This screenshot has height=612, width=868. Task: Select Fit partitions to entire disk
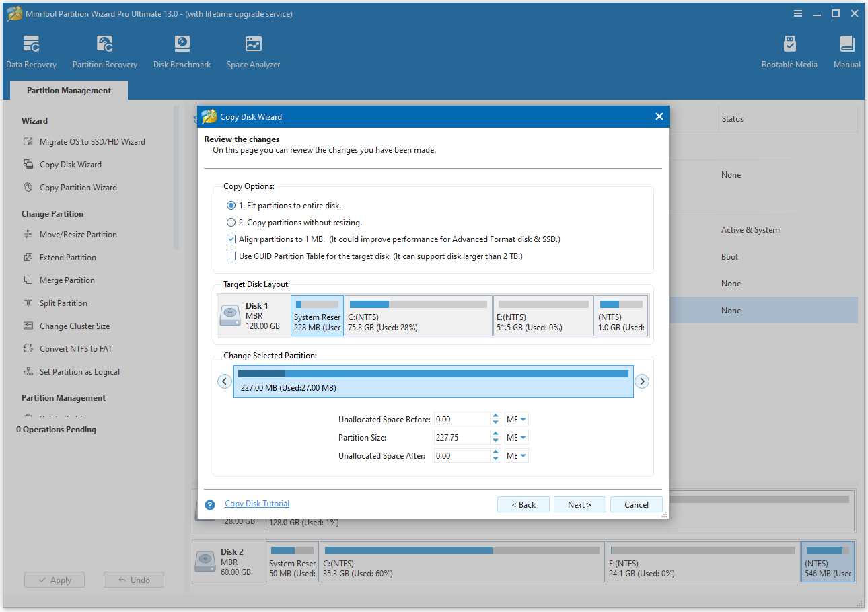pyautogui.click(x=231, y=206)
